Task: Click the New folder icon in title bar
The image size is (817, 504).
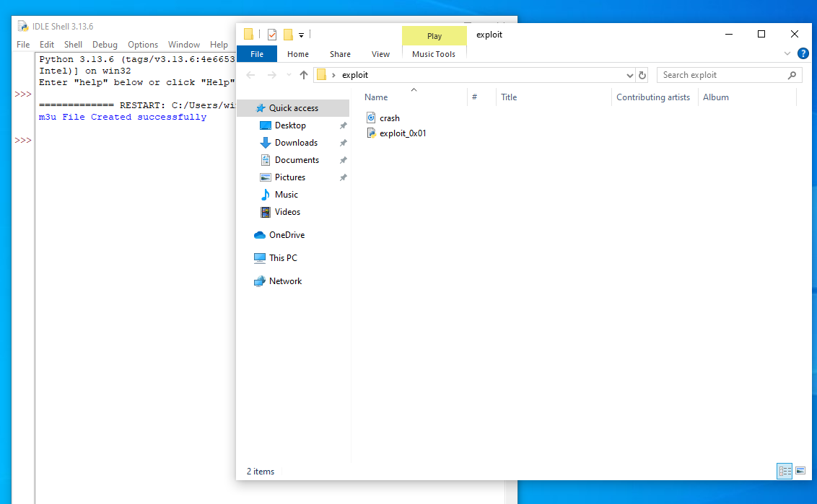Action: coord(288,35)
